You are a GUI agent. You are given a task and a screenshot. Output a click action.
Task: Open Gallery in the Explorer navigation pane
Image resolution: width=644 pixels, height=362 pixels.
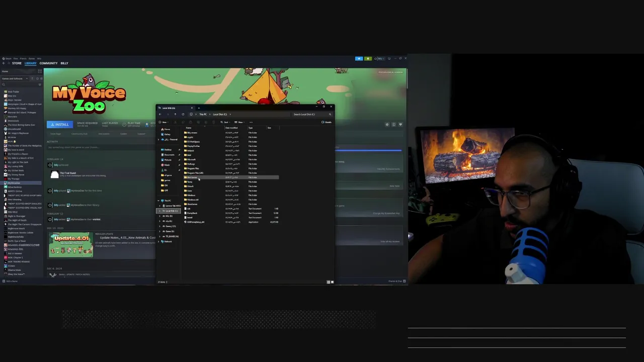click(166, 134)
